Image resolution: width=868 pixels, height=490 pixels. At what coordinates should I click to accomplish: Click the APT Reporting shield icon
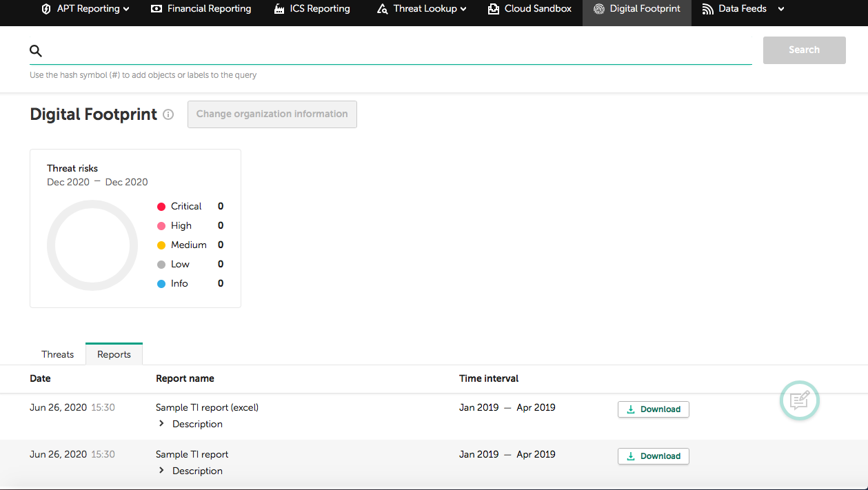pyautogui.click(x=46, y=10)
